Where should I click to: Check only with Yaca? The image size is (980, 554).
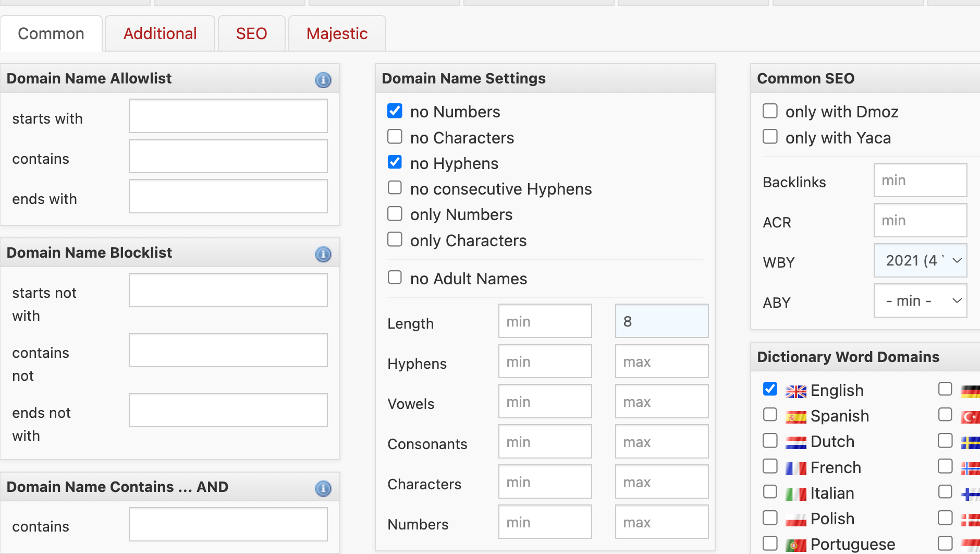point(770,137)
